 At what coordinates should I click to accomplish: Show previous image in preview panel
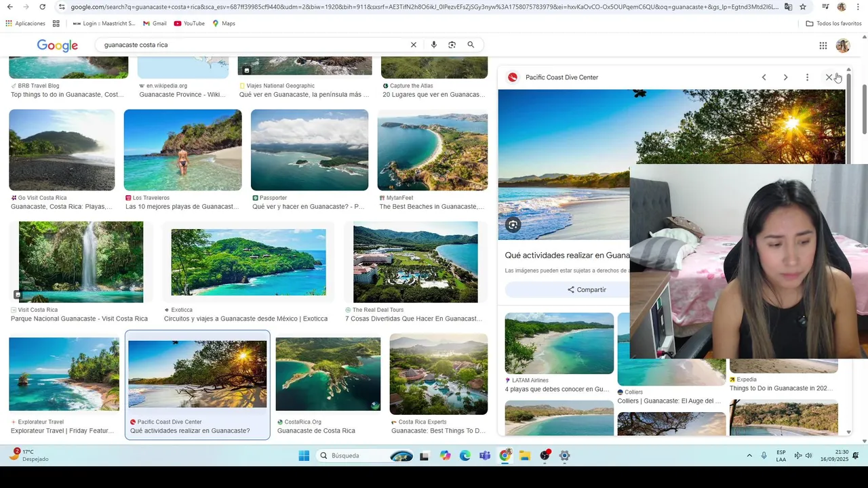tap(764, 77)
